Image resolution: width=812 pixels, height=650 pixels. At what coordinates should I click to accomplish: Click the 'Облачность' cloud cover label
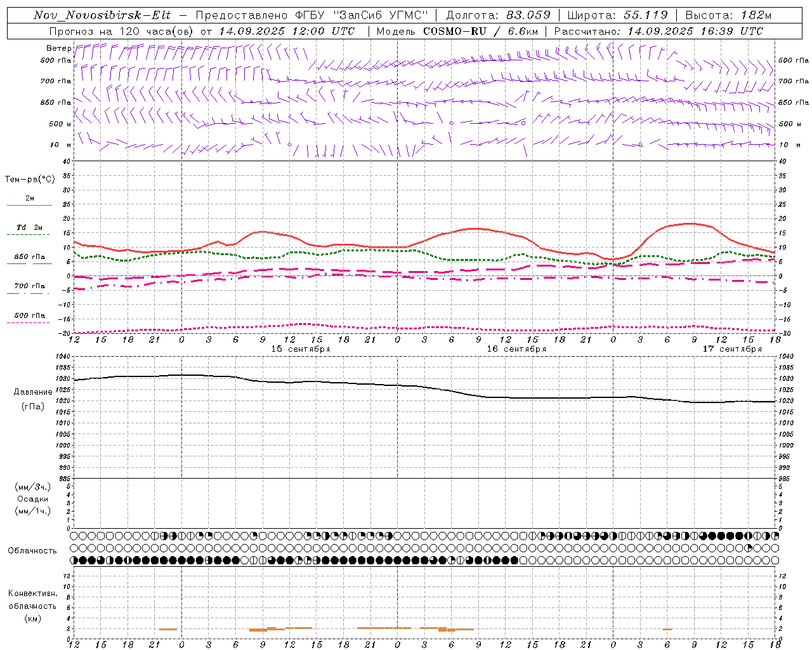pos(32,551)
